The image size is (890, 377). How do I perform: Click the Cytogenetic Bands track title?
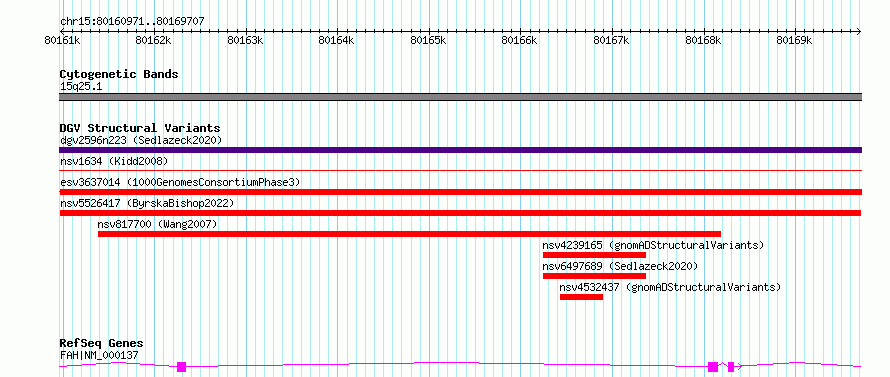tap(119, 74)
